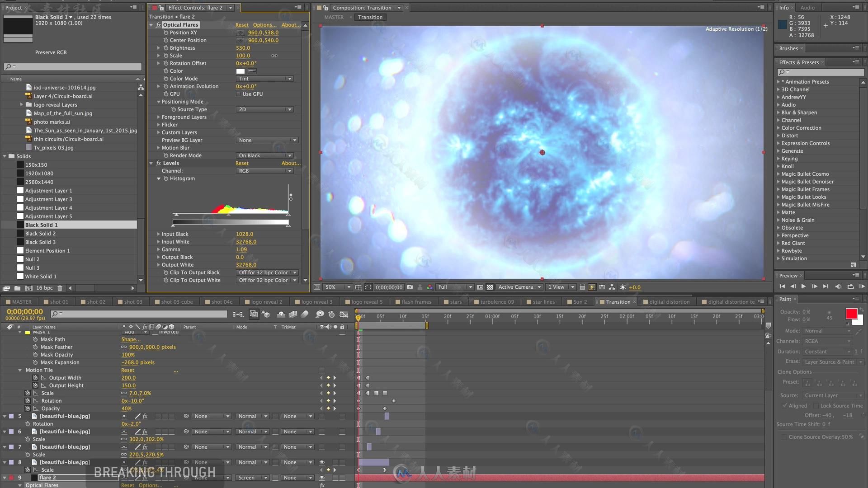The width and height of the screenshot is (868, 488).
Task: Click swap foreground background colors in Paint
Action: (862, 310)
